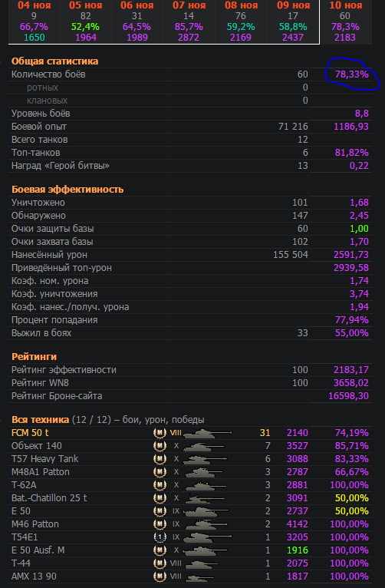Click the E 50 Ausf. M silhouette

click(206, 551)
